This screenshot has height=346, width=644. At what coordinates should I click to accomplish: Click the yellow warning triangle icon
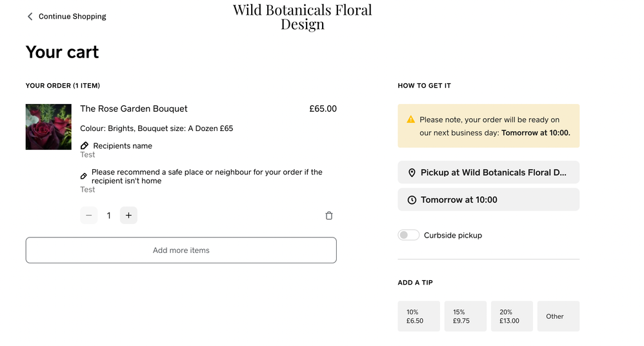point(411,119)
